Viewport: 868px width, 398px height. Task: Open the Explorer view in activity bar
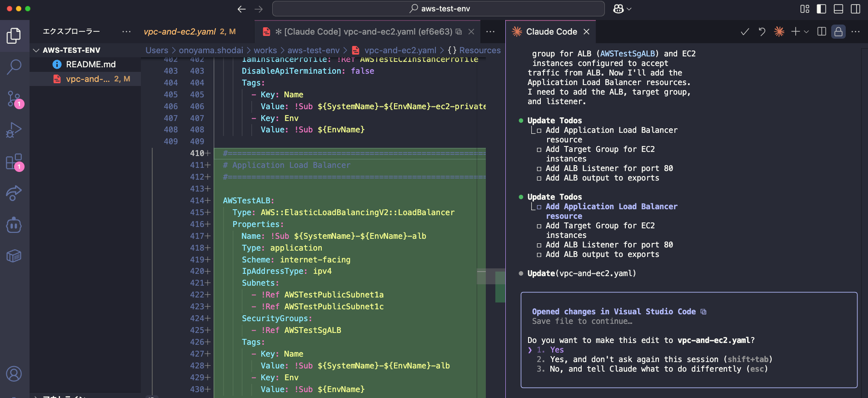click(x=14, y=36)
